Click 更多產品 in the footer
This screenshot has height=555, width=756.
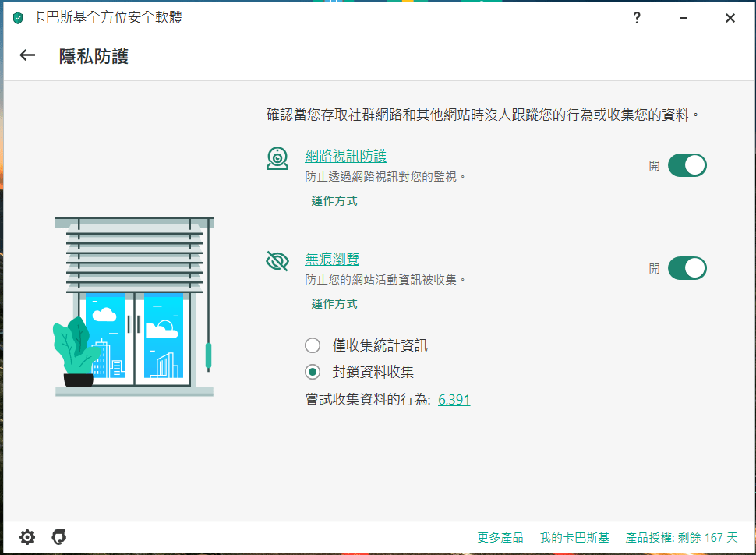coord(500,538)
